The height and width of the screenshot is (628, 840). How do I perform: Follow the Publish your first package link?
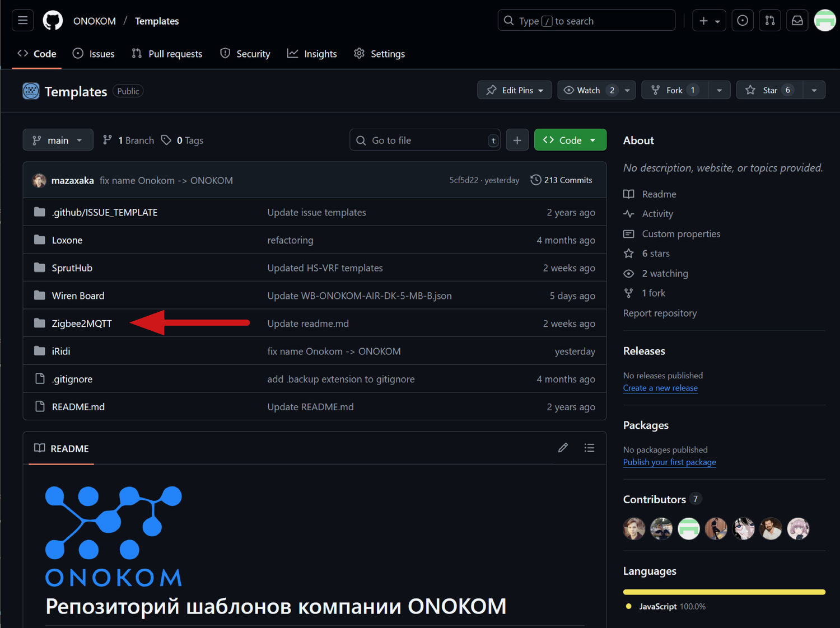pyautogui.click(x=669, y=462)
